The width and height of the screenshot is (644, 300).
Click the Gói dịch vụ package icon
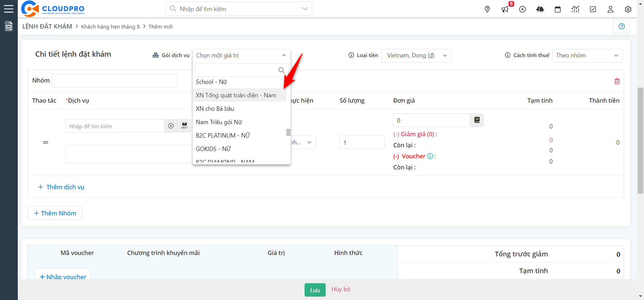tap(156, 55)
